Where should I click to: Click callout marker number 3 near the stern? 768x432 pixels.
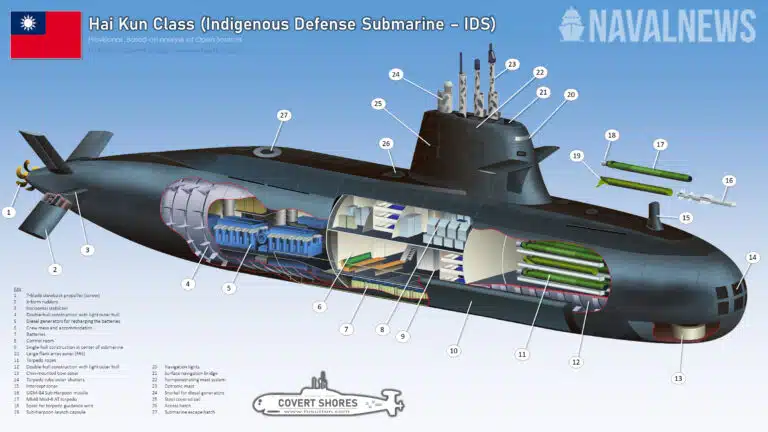(87, 250)
